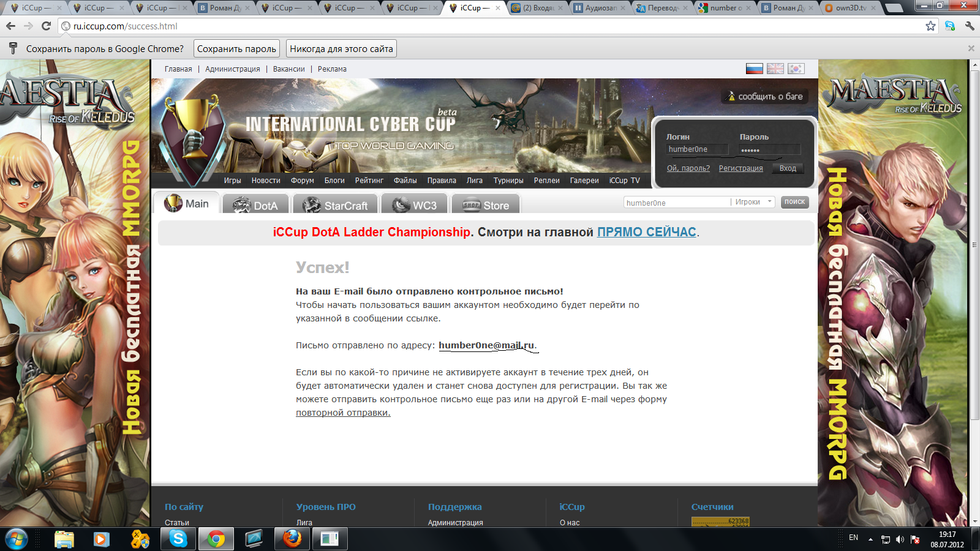The width and height of the screenshot is (980, 551).
Task: Click the Chrome reload page icon
Action: 46,26
